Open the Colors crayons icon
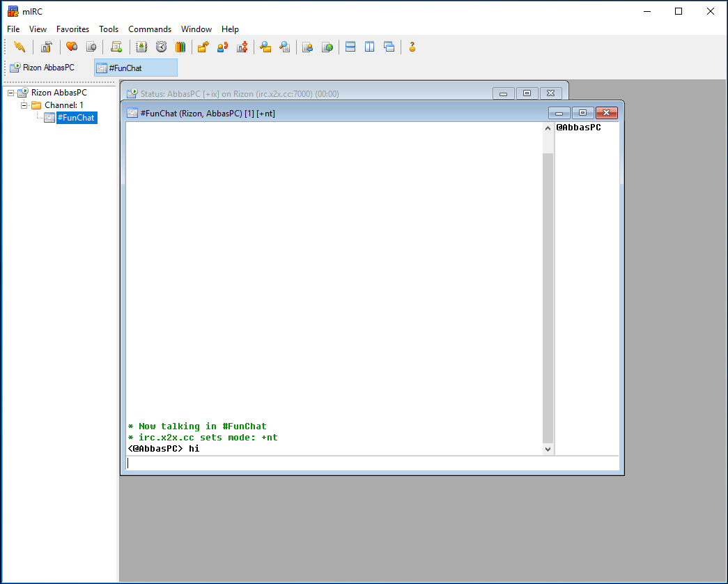728x584 pixels. 180,47
